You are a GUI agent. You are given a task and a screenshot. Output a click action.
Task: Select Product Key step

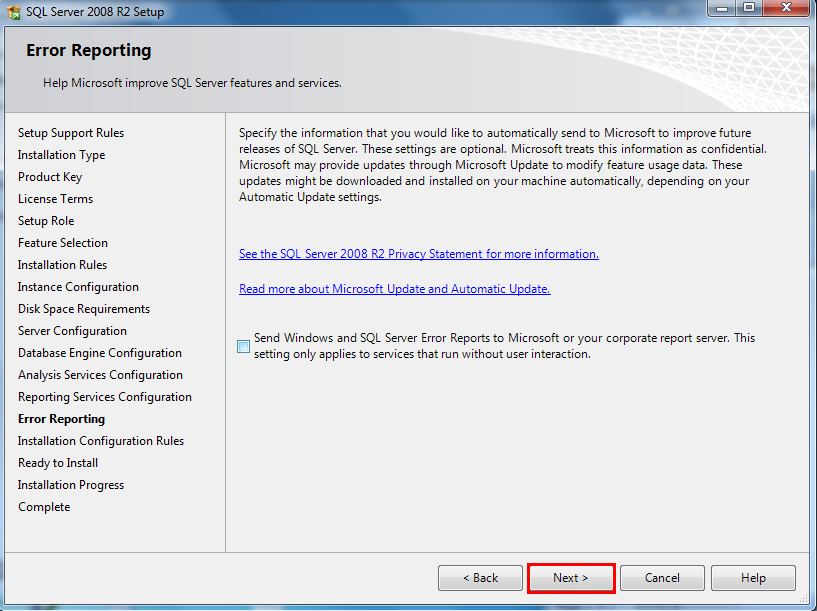[50, 177]
